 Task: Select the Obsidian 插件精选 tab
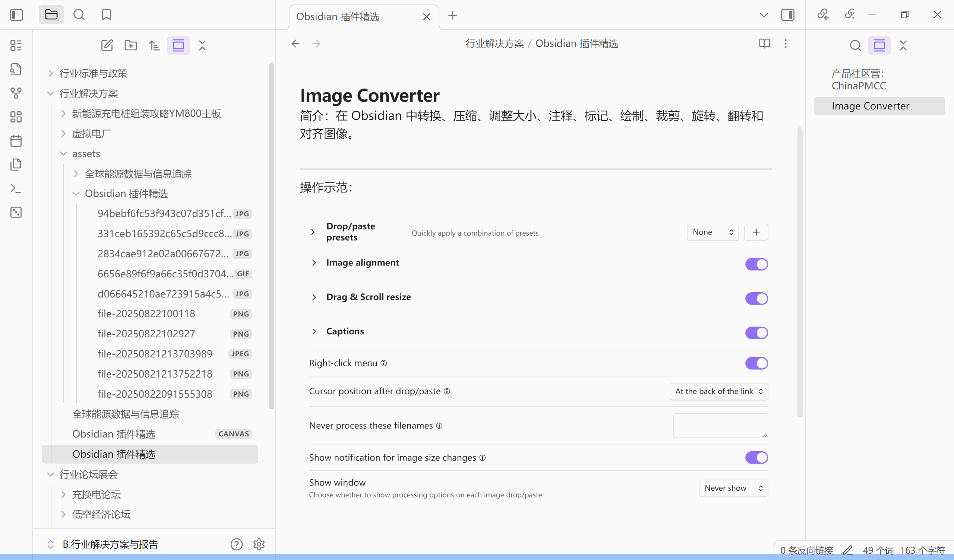(337, 17)
